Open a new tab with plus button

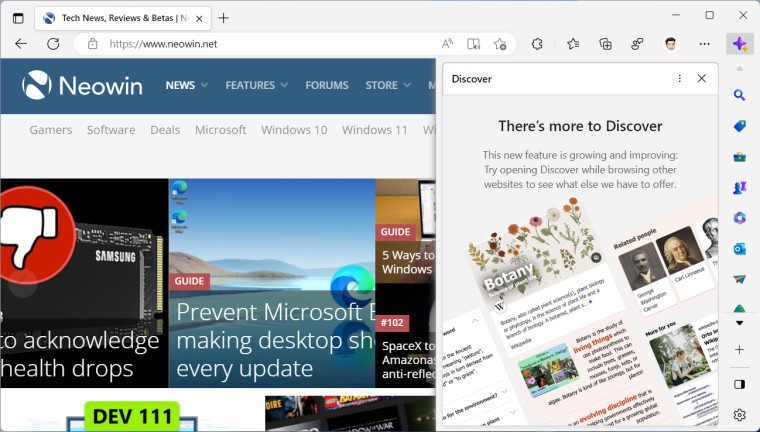point(223,18)
